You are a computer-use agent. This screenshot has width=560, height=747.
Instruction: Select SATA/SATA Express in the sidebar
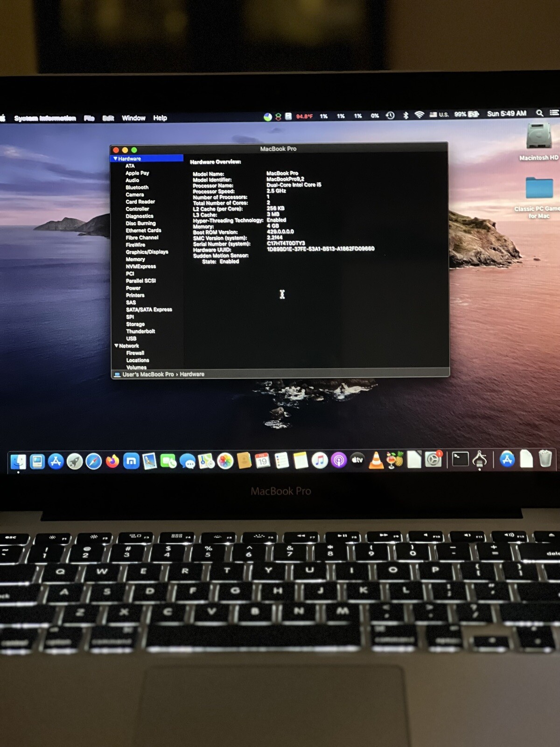(149, 310)
